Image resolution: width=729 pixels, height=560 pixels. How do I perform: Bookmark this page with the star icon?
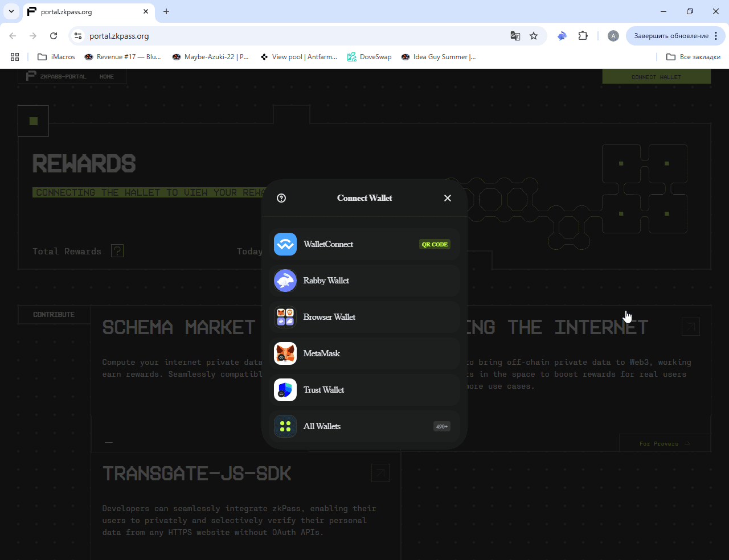pos(534,36)
